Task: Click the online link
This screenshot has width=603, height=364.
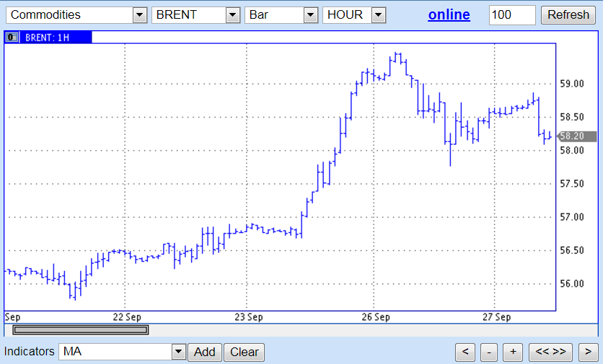Action: tap(449, 15)
